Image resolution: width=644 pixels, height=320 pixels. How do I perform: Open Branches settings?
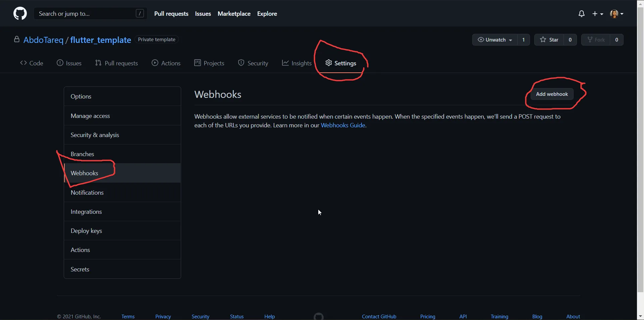(x=122, y=154)
